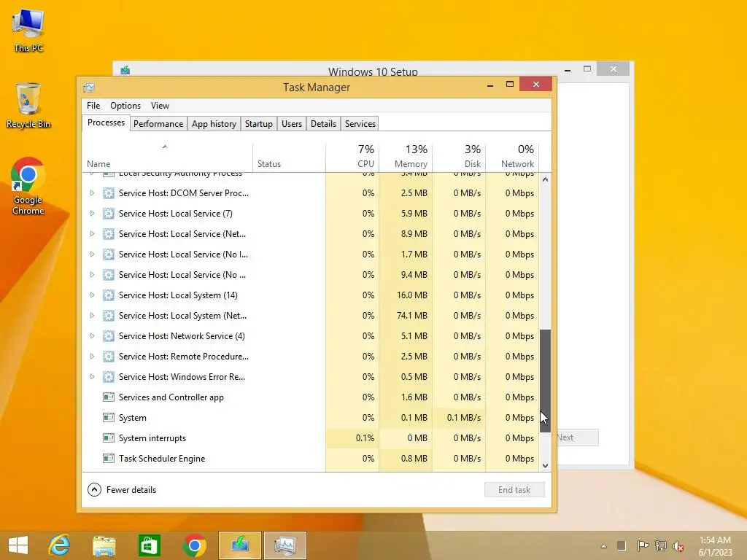The height and width of the screenshot is (560, 747).
Task: Expand Service Host: Local Service (7)
Action: click(92, 214)
